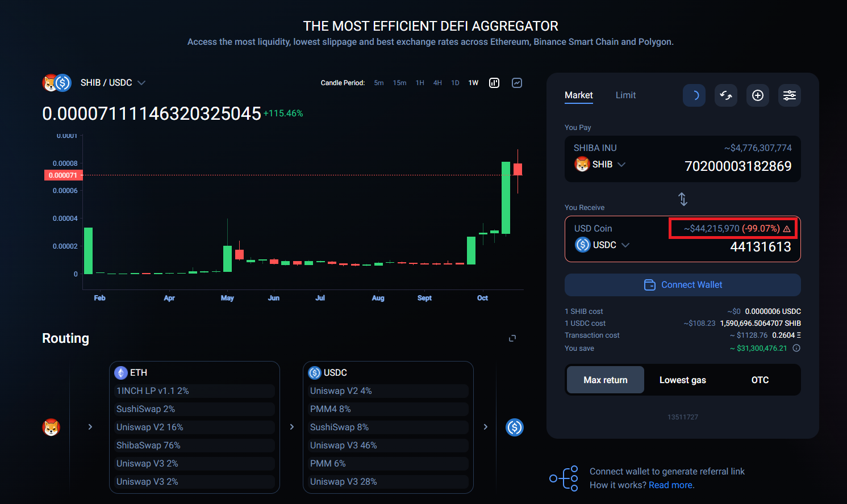The image size is (847, 504).
Task: Click the refresh quote spinner icon
Action: (x=694, y=95)
